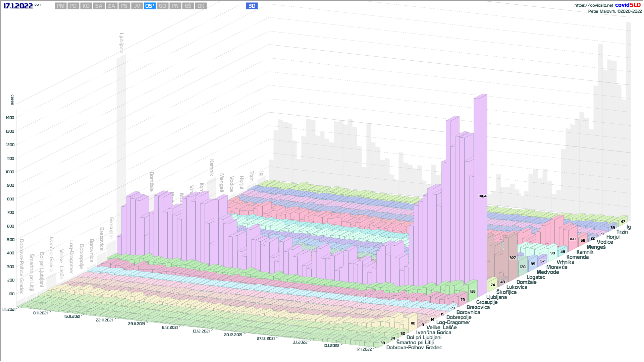Open the GŠ region view
The width and height of the screenshot is (644, 362).
(x=188, y=6)
